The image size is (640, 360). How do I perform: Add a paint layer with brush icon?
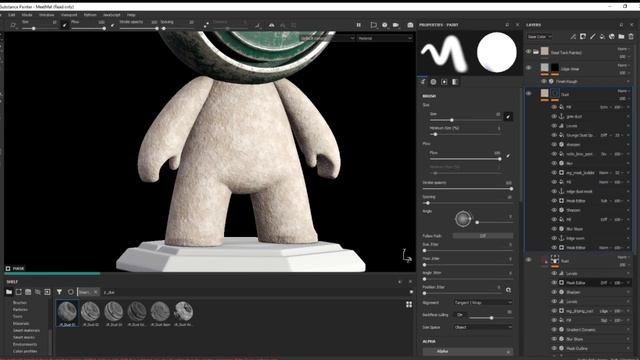point(593,37)
